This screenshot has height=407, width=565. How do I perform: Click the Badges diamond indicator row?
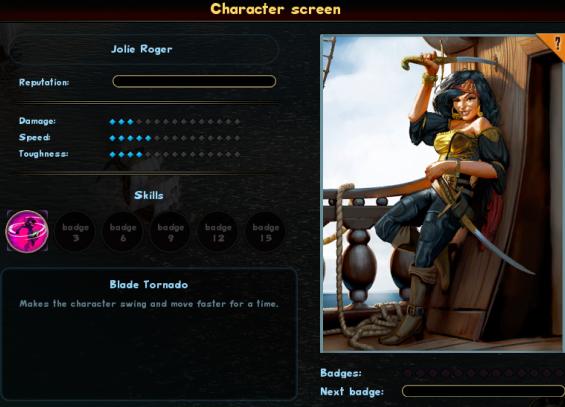483,373
